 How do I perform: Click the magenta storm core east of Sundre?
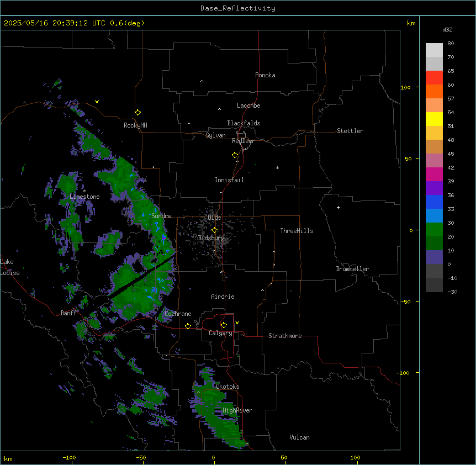coord(164,237)
